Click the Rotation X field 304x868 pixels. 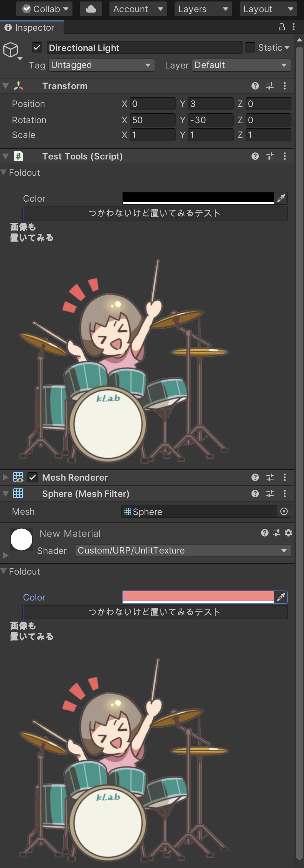(x=152, y=120)
